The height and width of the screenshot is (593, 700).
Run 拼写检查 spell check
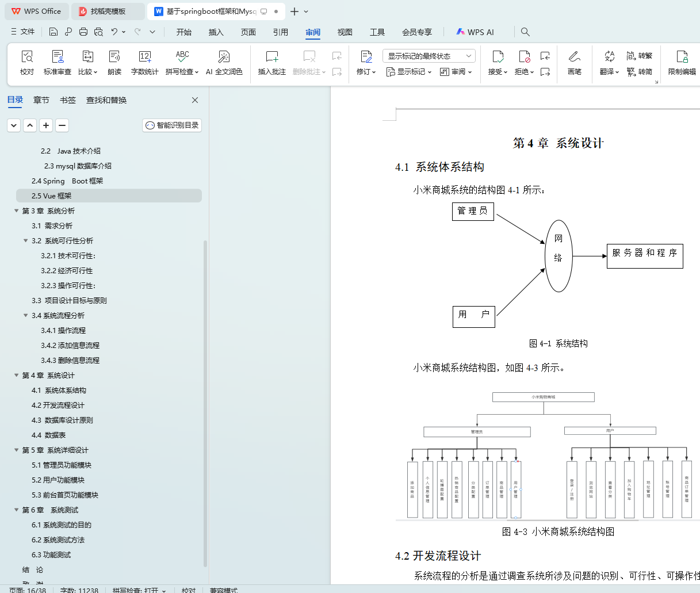click(182, 63)
